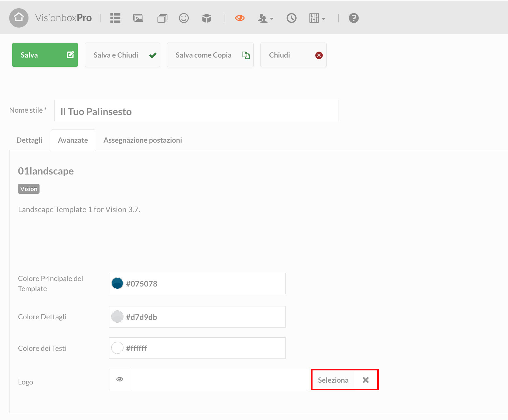Screen dimensions: 508x420
Task: Switch to Assegnazione postazioni tab
Action: pyautogui.click(x=143, y=140)
